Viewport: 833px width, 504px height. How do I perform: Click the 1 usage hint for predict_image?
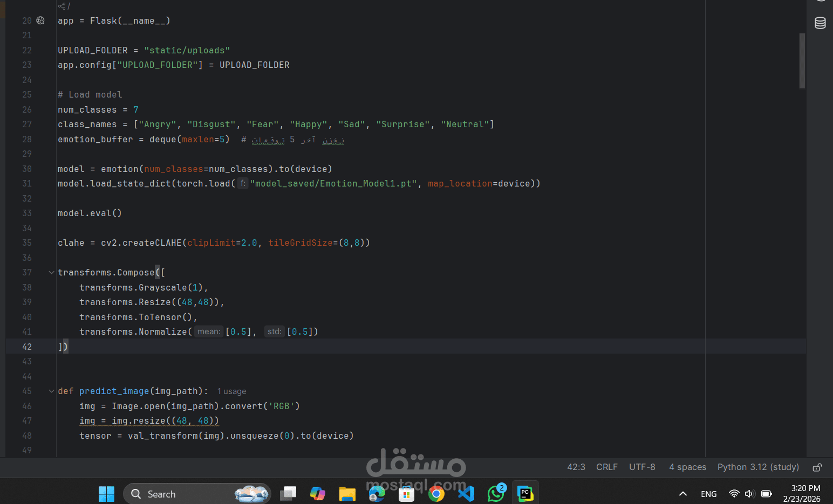(x=231, y=391)
